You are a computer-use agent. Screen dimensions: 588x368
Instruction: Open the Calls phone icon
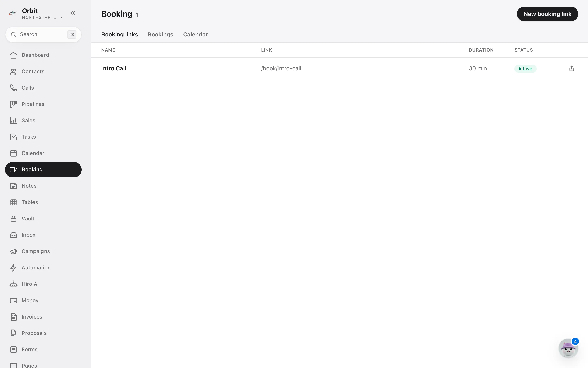coord(13,88)
